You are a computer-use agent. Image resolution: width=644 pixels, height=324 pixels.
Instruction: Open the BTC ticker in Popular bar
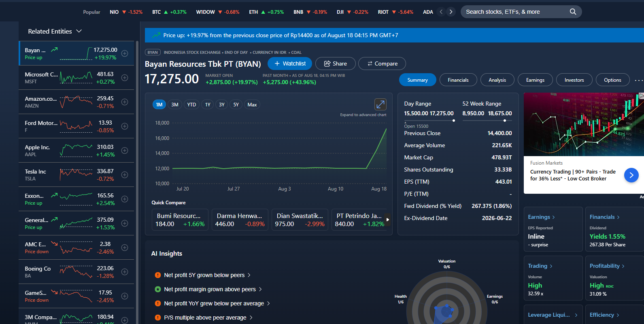click(169, 12)
